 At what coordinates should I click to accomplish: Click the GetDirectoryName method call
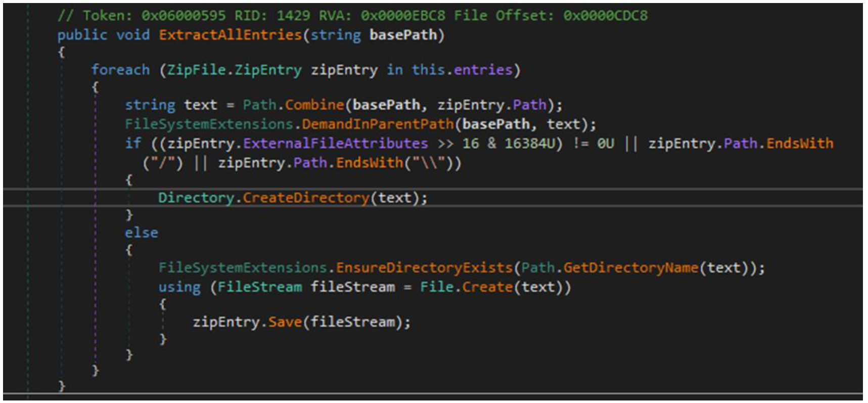point(630,267)
